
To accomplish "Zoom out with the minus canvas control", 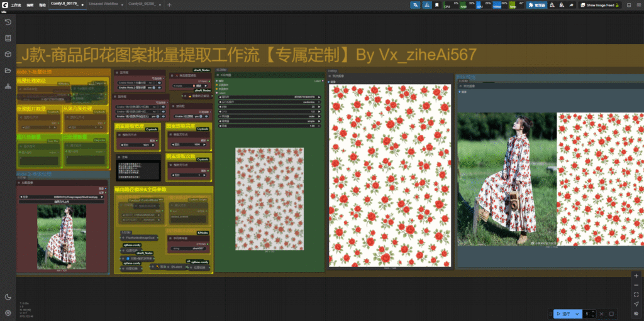I will (636, 285).
